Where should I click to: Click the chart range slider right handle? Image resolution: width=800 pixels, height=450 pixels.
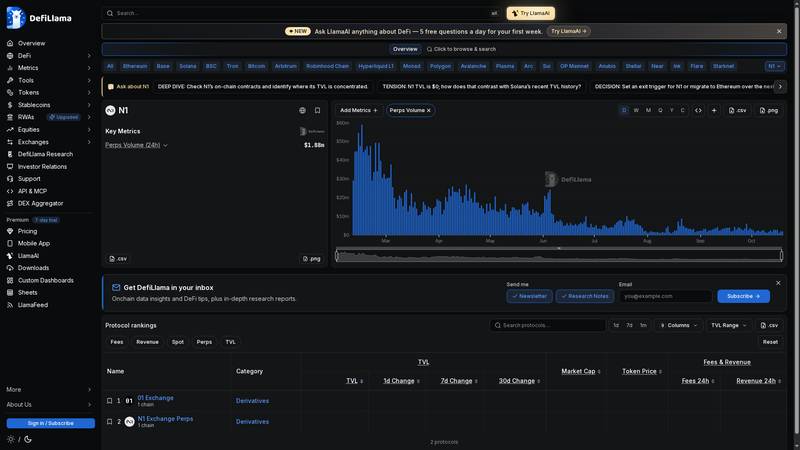(x=781, y=255)
